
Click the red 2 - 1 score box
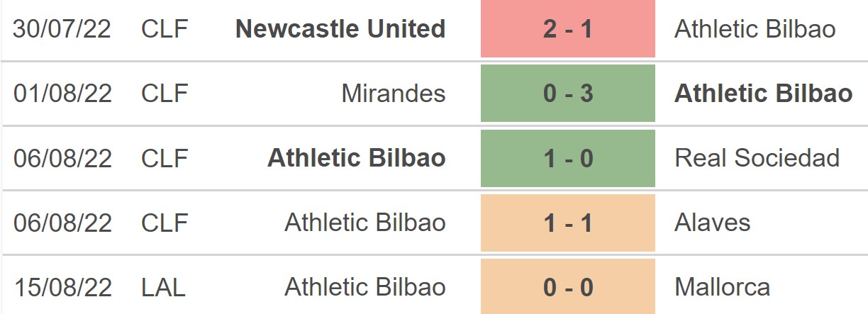click(567, 29)
